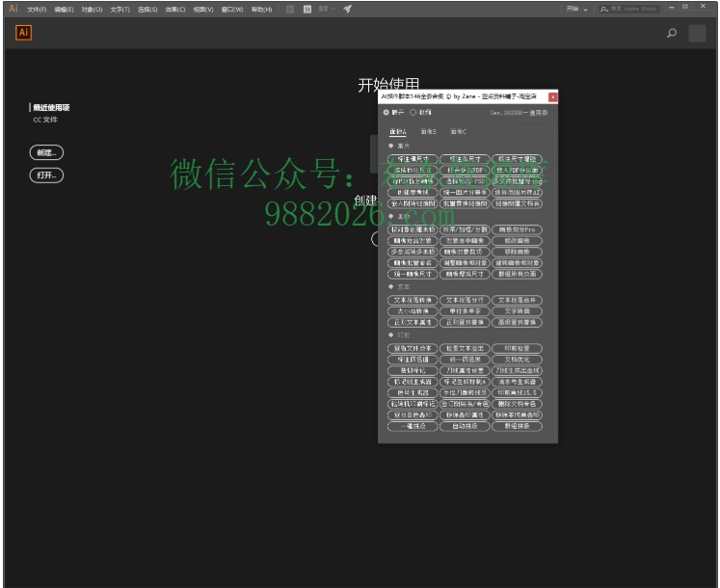Switch to the 面板B tab
Image resolution: width=720 pixels, height=588 pixels.
428,131
